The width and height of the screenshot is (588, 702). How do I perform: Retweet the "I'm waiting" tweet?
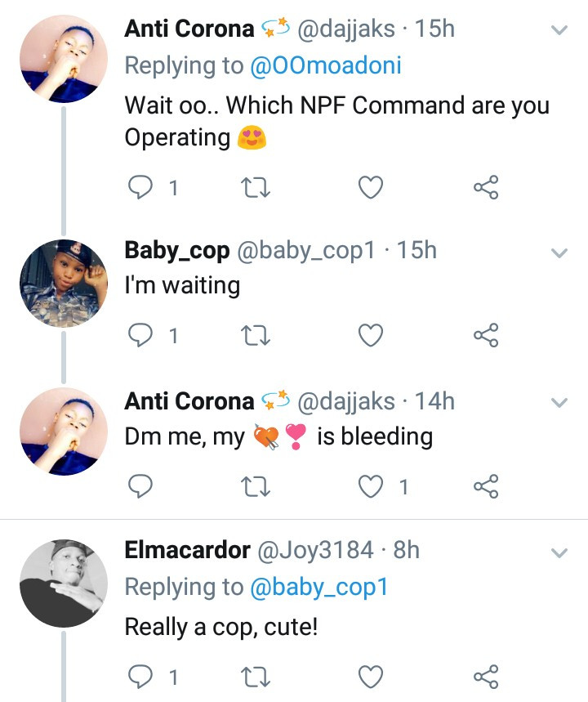(256, 335)
